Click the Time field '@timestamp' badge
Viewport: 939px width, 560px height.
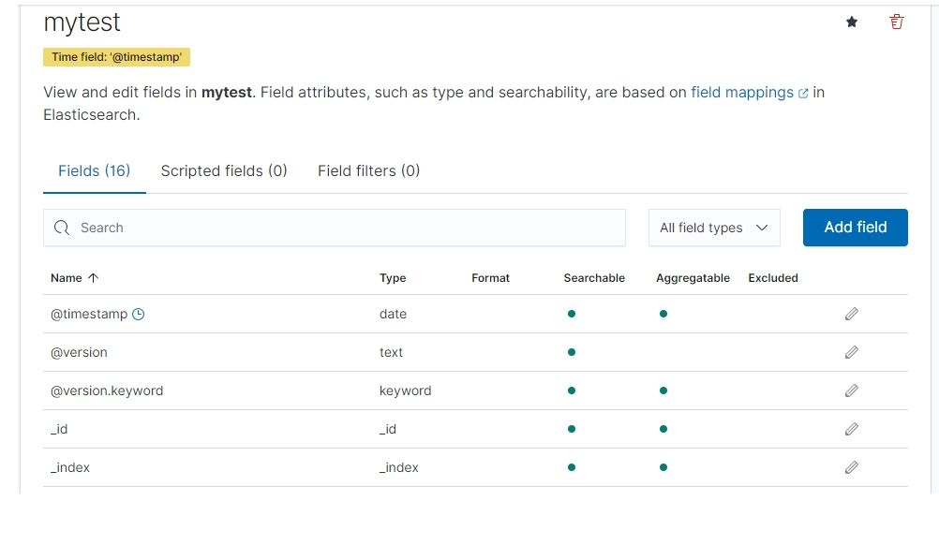point(116,57)
